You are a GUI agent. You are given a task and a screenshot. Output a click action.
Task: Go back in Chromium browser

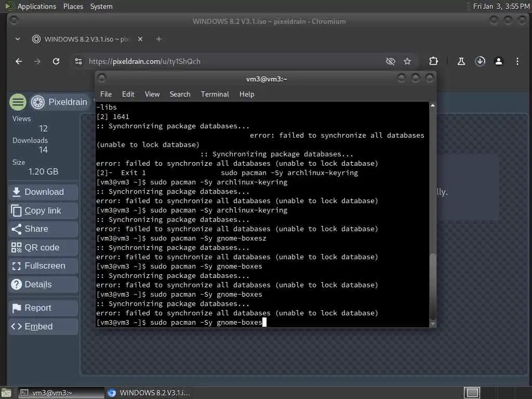[19, 61]
